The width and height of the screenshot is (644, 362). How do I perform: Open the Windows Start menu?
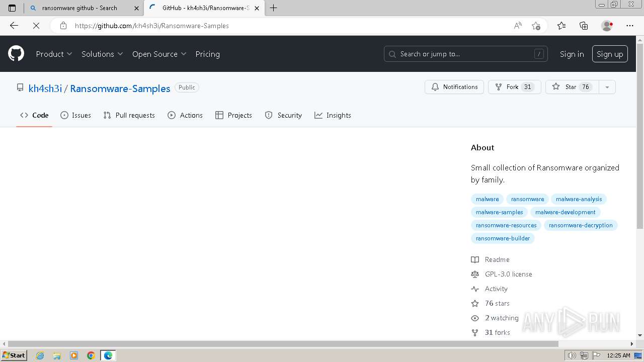(x=14, y=355)
